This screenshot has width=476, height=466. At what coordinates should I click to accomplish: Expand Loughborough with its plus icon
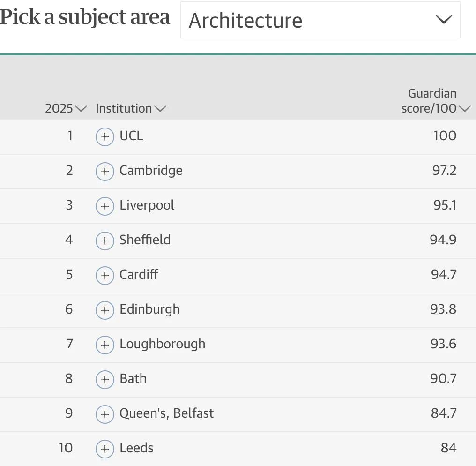(x=105, y=345)
